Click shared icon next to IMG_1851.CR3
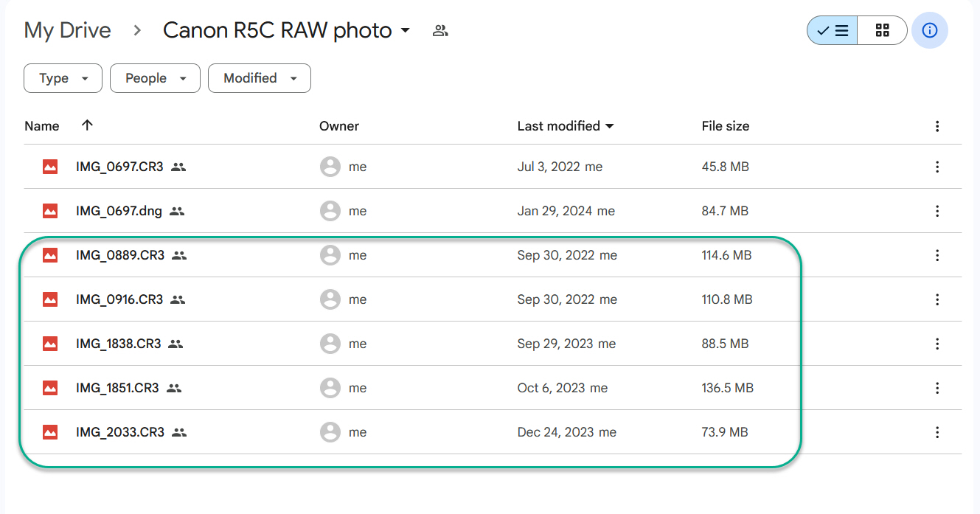This screenshot has width=980, height=514. coord(174,388)
